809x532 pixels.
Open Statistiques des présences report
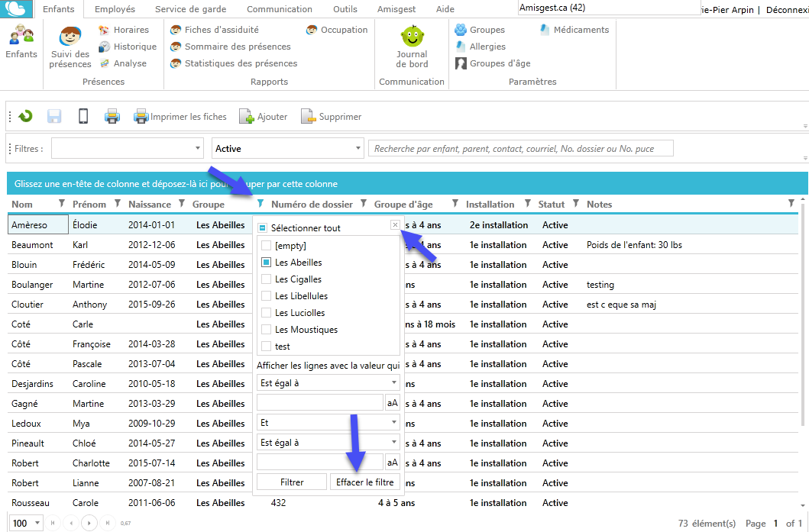(x=234, y=63)
